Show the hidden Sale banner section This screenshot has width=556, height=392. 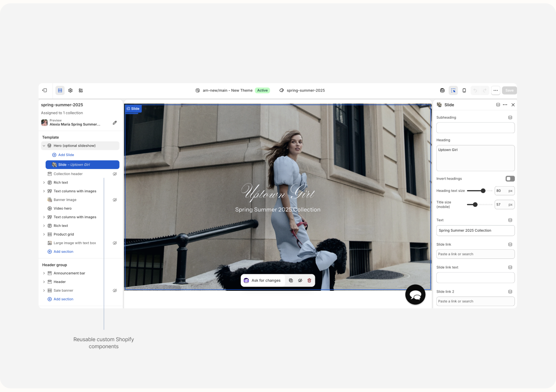point(115,290)
